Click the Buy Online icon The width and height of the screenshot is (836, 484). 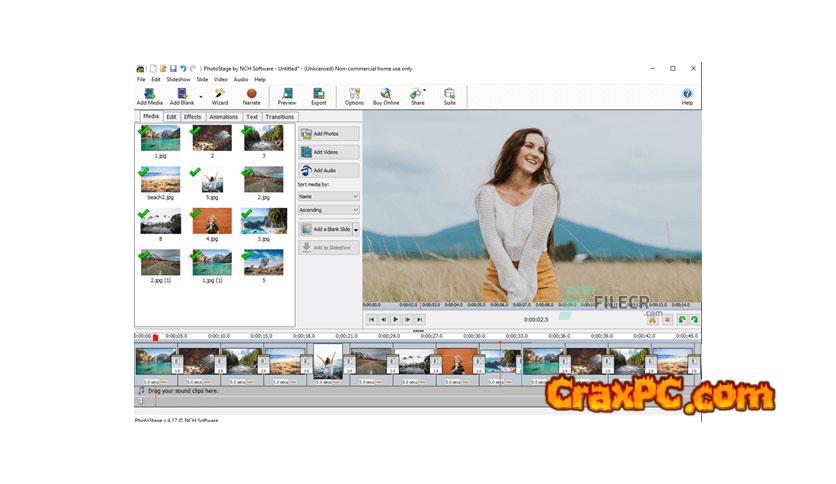[385, 94]
